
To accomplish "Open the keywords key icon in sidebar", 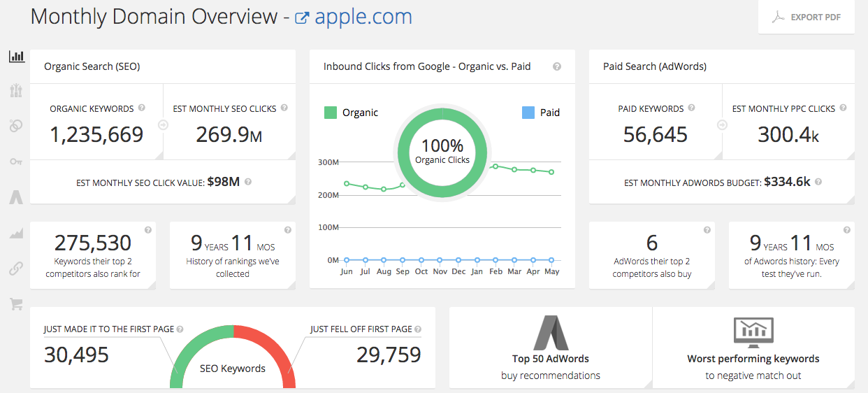I will [x=16, y=162].
